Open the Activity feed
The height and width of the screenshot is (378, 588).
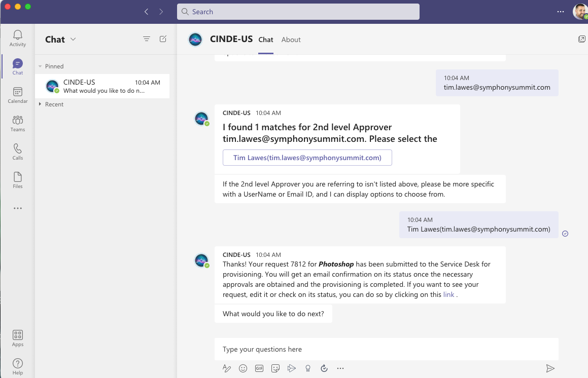tap(18, 39)
